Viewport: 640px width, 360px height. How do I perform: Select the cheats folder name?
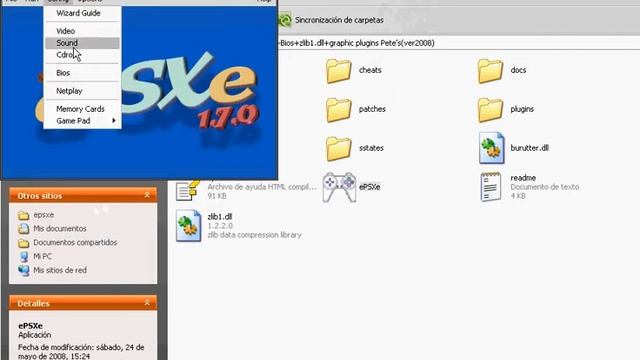370,70
